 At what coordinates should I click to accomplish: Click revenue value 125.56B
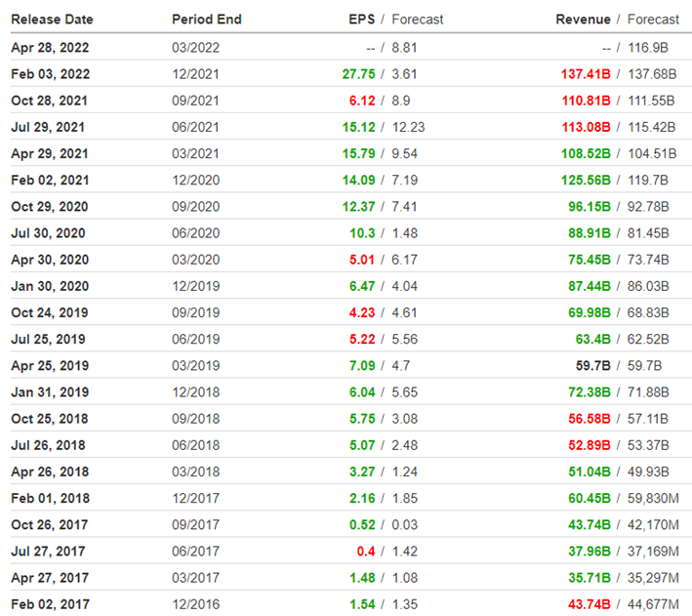tap(586, 181)
